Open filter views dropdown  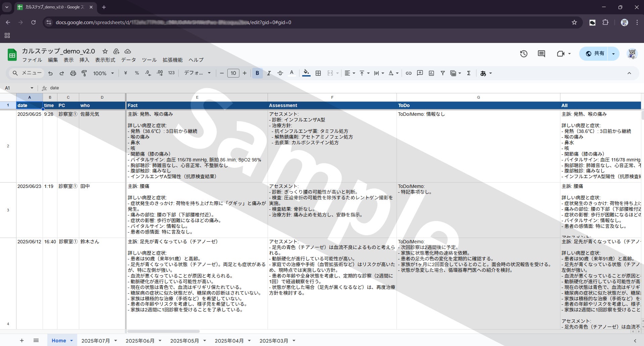455,73
